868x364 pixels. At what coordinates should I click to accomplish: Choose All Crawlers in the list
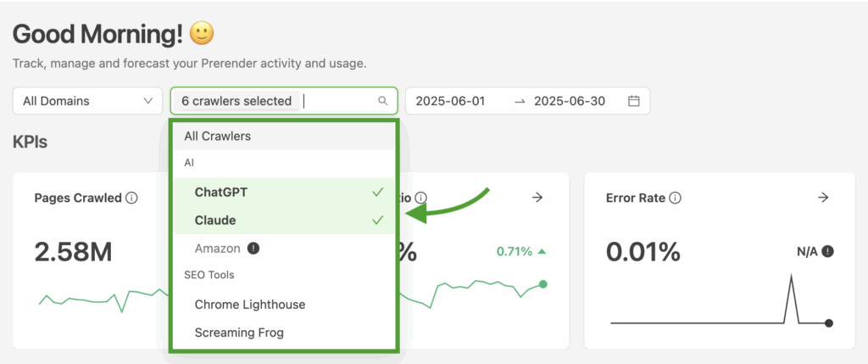(284, 137)
